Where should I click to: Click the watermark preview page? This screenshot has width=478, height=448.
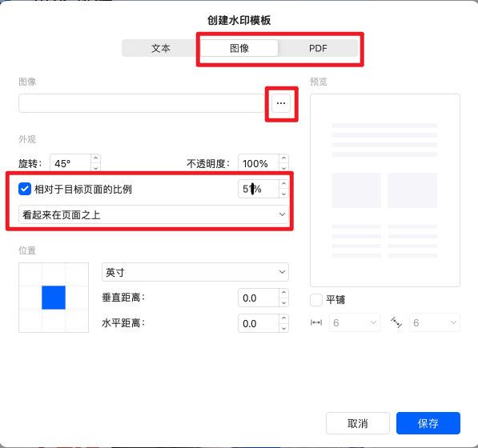(384, 190)
